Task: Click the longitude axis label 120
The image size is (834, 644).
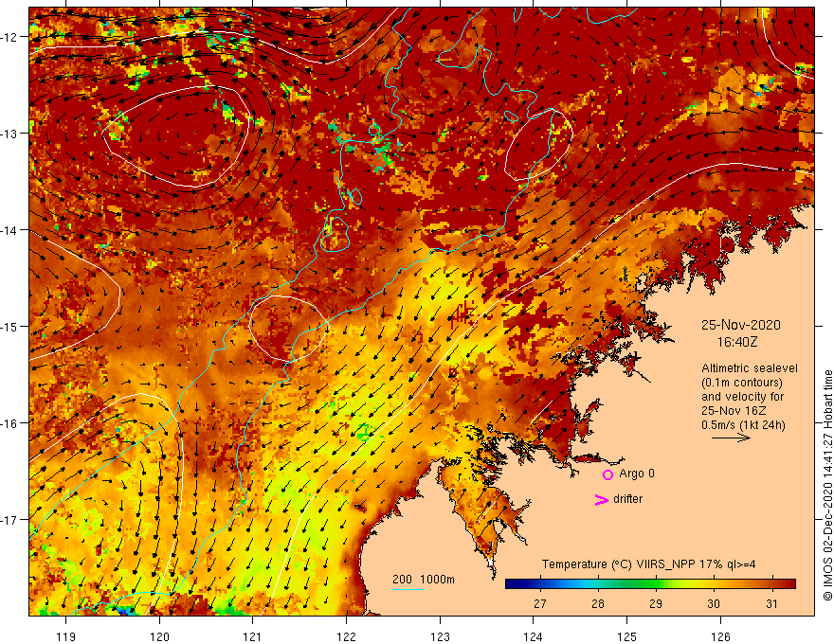Action: pyautogui.click(x=159, y=636)
